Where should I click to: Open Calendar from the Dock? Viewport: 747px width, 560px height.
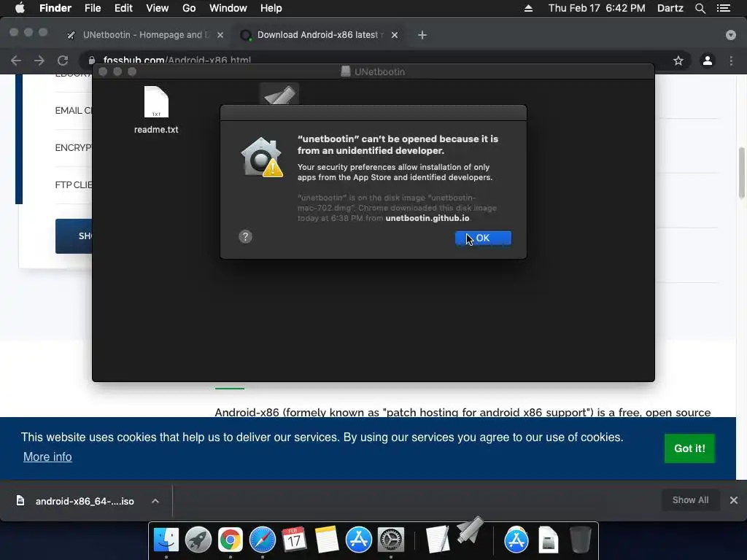coord(295,540)
